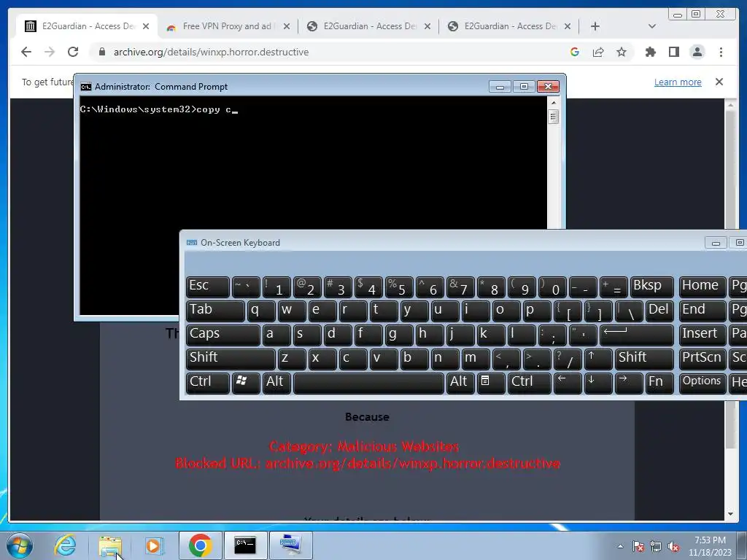Click the Insert key on-screen
747x560 pixels.
click(703, 335)
